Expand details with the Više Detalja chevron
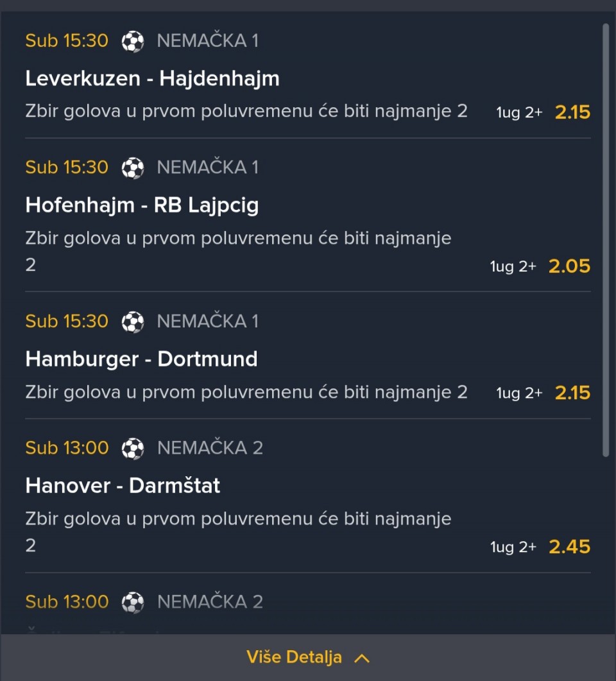This screenshot has width=616, height=681. (x=362, y=658)
